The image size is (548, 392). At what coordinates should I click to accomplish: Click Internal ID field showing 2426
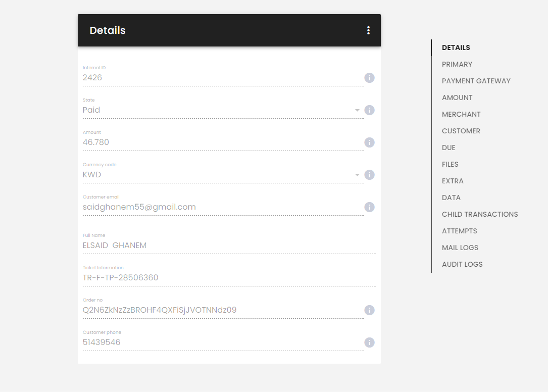click(x=223, y=78)
